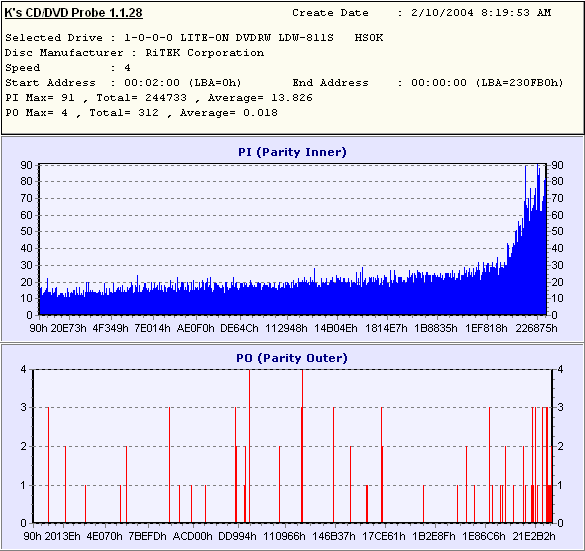Screen dimensions: 585x551
Task: Click the K's CD/DVD Probe 1.1.28 title
Action: [73, 13]
